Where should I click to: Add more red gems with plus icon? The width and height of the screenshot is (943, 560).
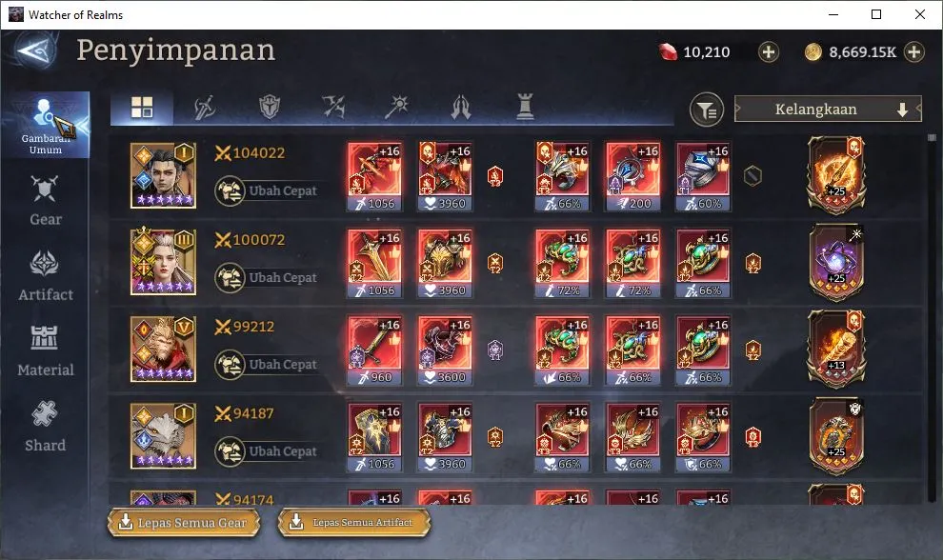coord(768,52)
